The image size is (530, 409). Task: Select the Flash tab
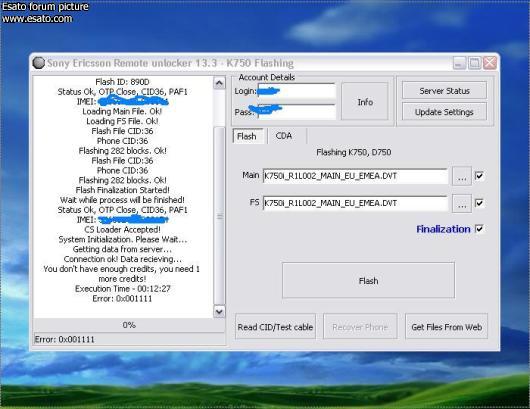pos(247,136)
